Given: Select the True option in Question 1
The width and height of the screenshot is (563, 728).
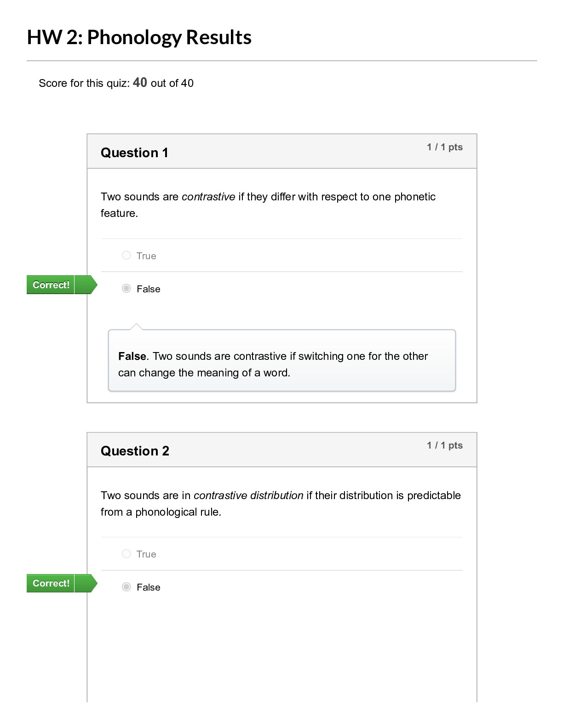Looking at the screenshot, I should coord(126,256).
